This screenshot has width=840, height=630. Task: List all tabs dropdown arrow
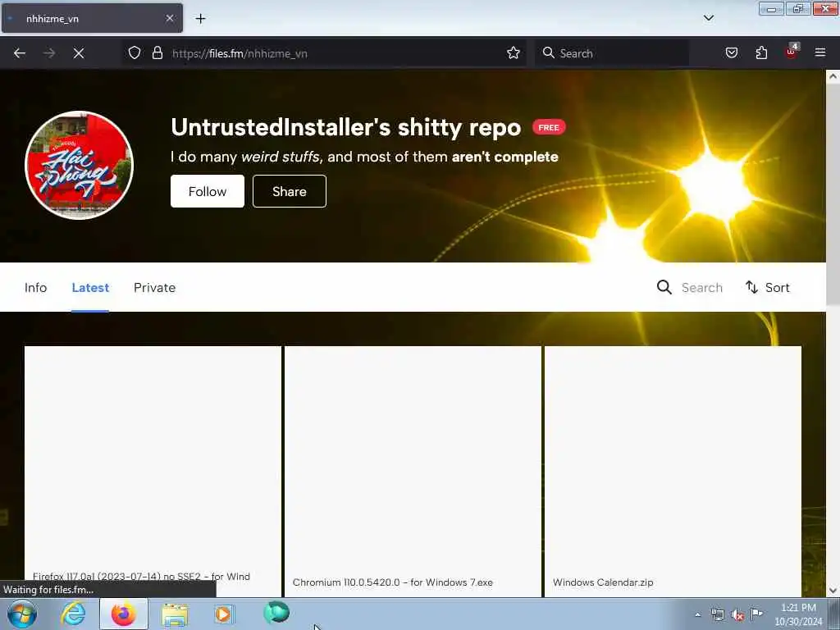tap(708, 18)
